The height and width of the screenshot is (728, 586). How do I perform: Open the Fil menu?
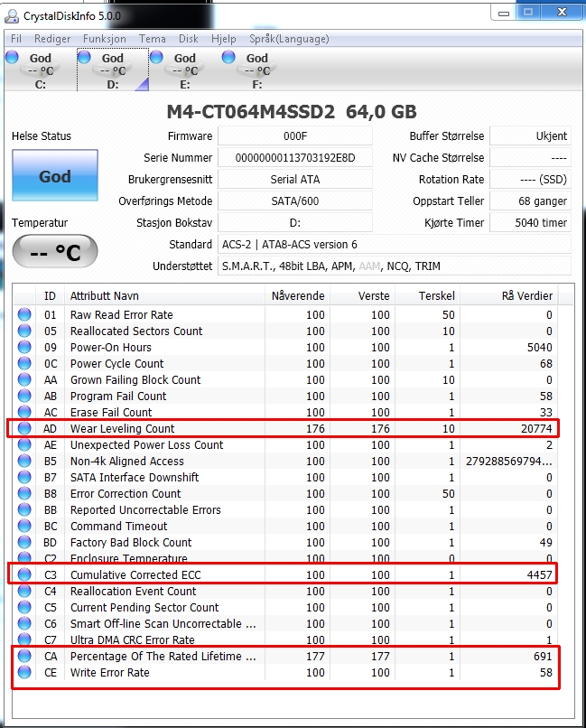tap(16, 39)
